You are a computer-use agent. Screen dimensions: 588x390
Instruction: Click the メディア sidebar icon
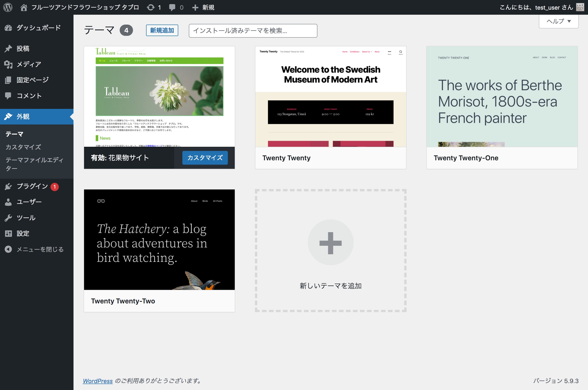pos(8,64)
